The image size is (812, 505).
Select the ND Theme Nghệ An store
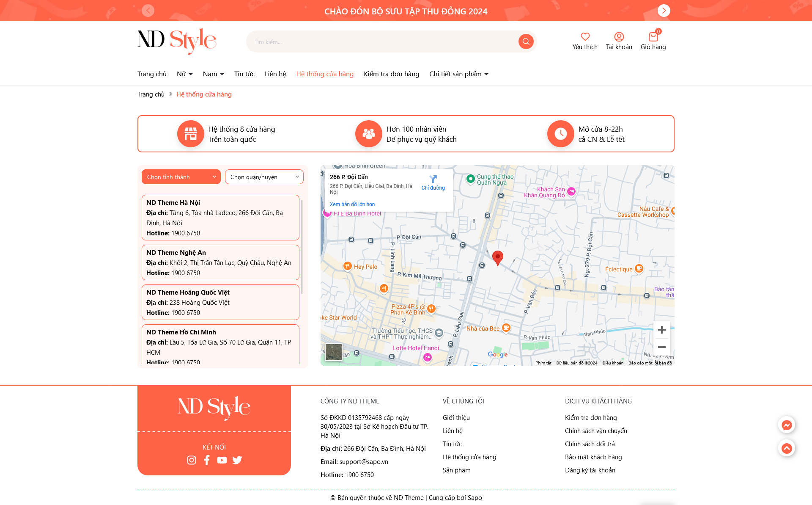pos(220,262)
